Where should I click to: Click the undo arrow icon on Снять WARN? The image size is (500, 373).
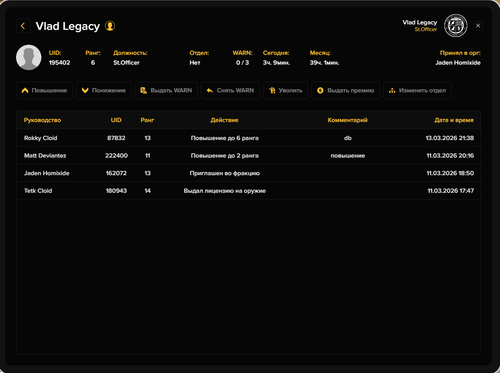[x=210, y=90]
